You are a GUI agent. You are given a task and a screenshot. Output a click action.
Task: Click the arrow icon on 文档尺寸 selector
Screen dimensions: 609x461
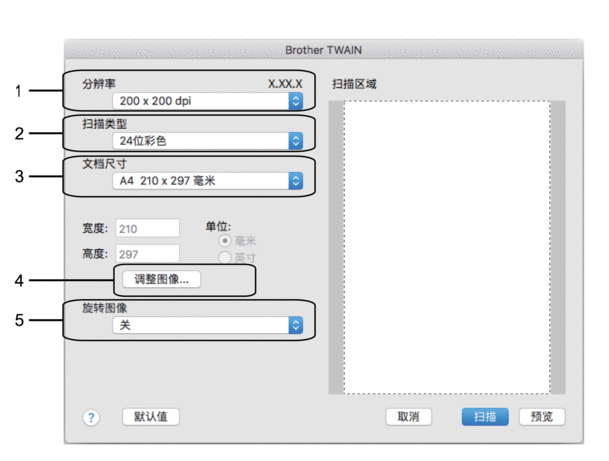click(x=295, y=181)
